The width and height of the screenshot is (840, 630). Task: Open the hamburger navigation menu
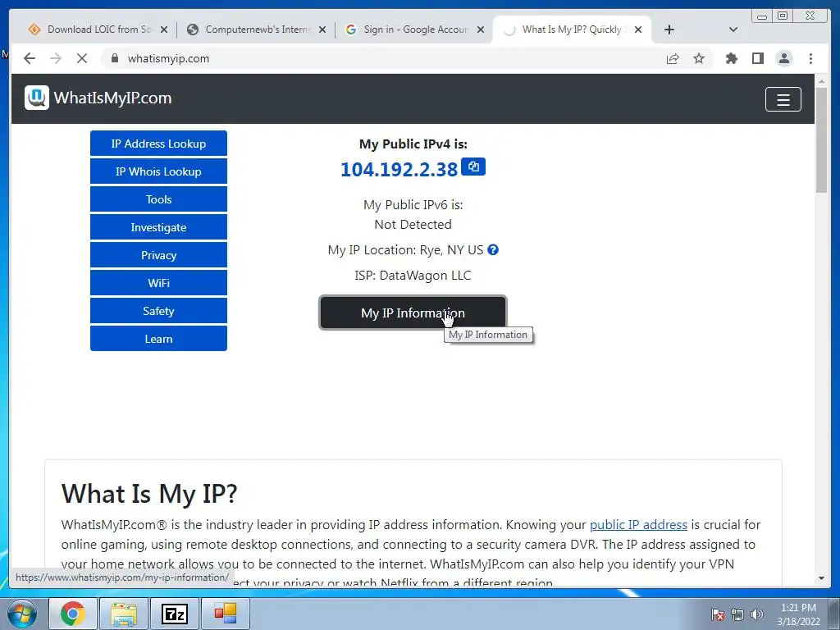pyautogui.click(x=783, y=99)
